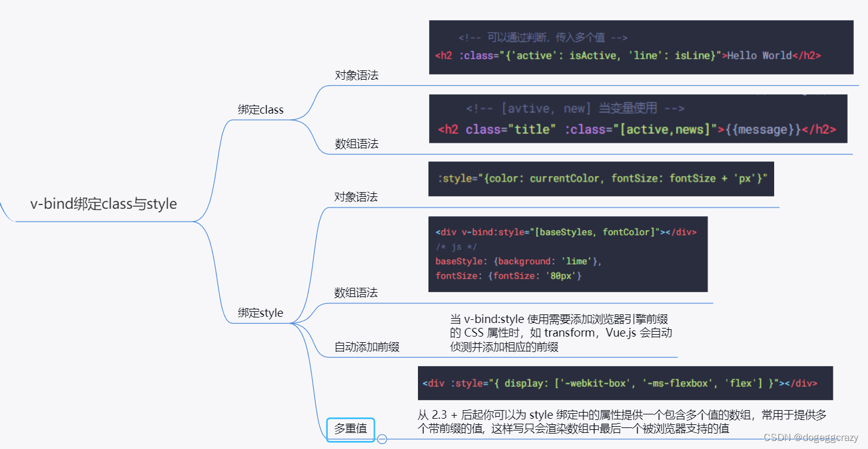
Task: Click the baseStyles fontColor code screenshot
Action: (x=568, y=254)
